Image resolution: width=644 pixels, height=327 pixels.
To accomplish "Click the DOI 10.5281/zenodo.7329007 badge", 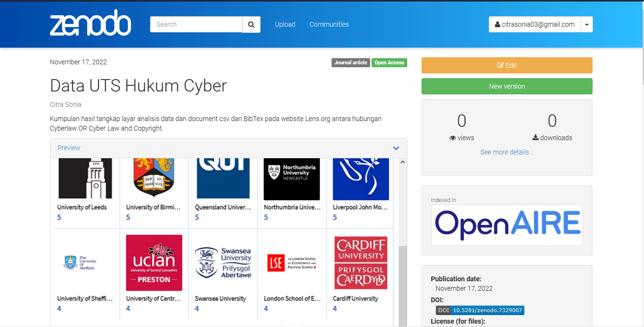I will pyautogui.click(x=480, y=310).
